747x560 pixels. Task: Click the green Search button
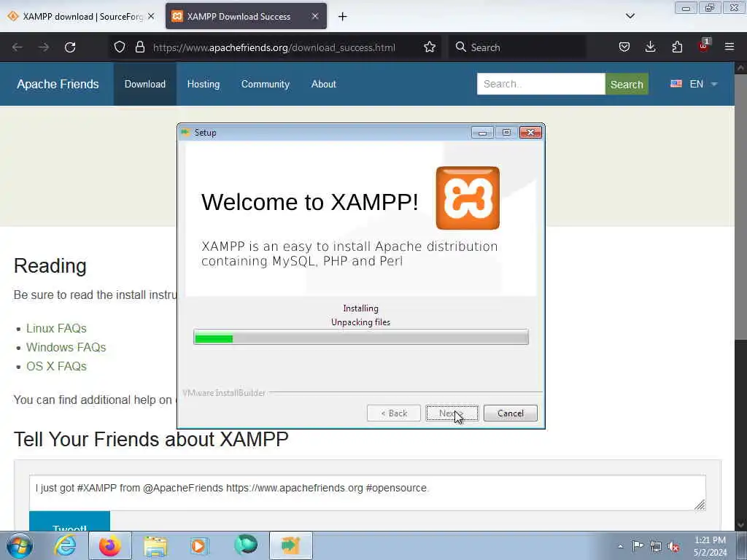pyautogui.click(x=627, y=84)
